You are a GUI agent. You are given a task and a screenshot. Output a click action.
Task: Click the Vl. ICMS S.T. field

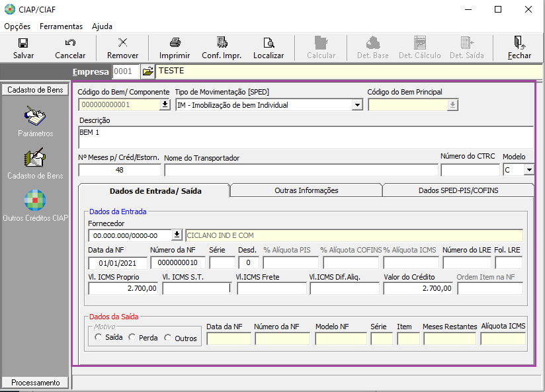tap(197, 288)
